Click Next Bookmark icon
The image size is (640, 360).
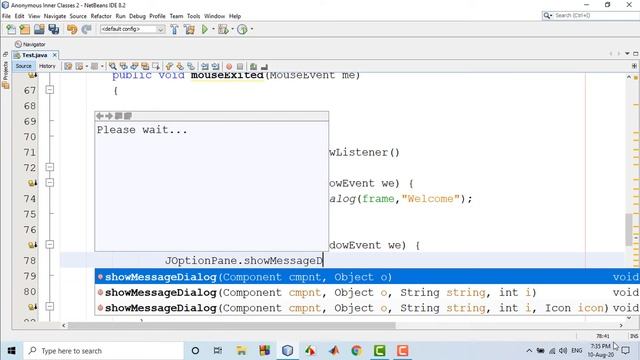[x=180, y=66]
